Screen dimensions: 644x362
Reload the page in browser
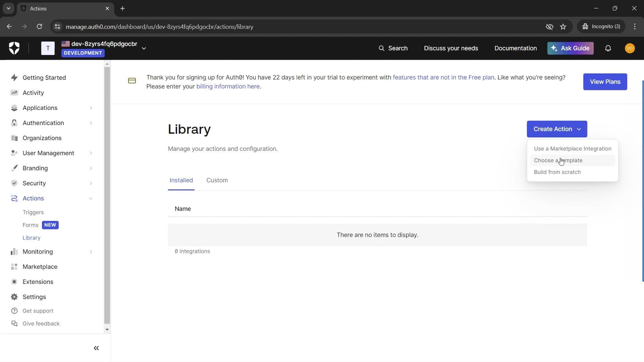39,26
